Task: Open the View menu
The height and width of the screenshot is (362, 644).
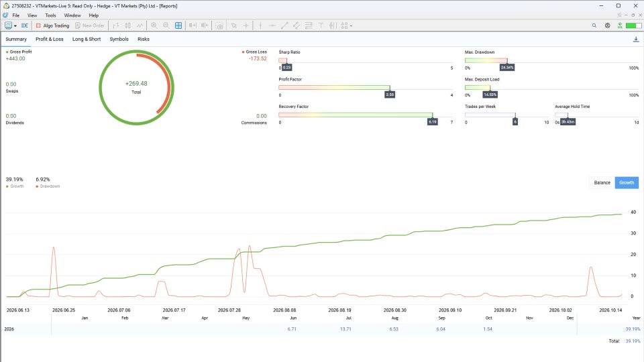Action: [32, 15]
